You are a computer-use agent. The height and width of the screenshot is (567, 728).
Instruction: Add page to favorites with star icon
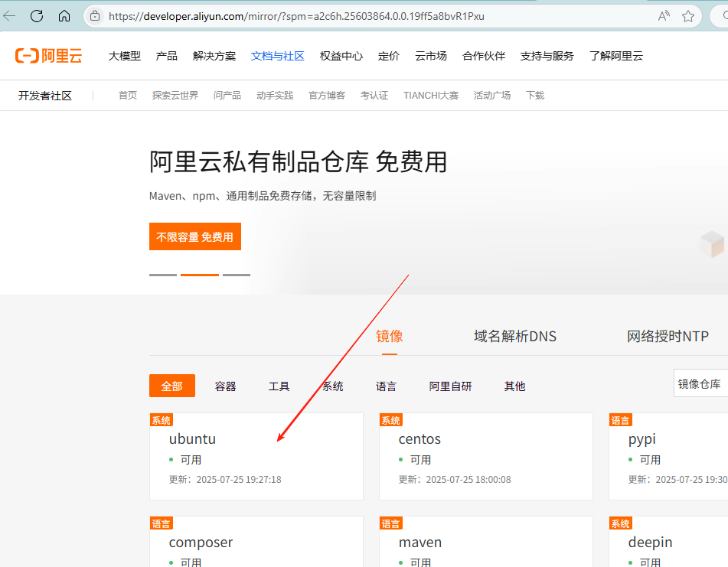point(688,16)
